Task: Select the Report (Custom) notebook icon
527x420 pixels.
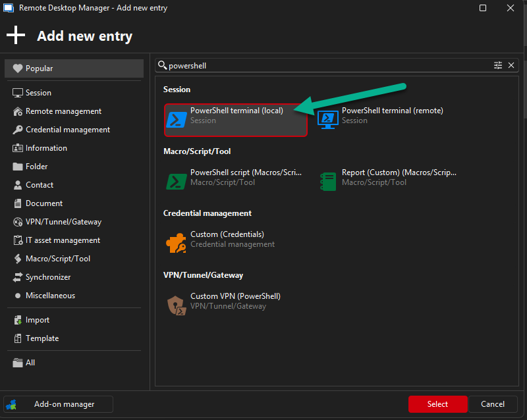Action: (x=328, y=182)
